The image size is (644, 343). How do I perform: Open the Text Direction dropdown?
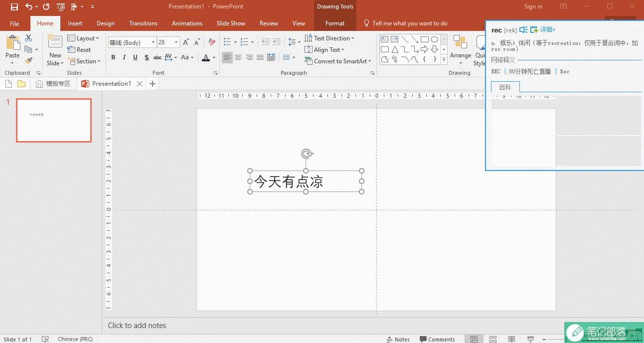coord(329,38)
